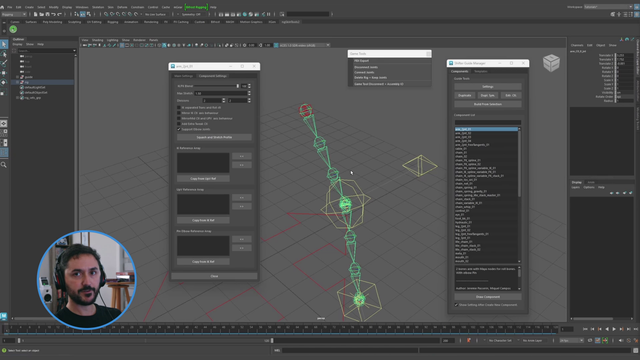Viewport: 640px width, 360px height.
Task: Click the Save Scene icon
Action: coord(47,14)
